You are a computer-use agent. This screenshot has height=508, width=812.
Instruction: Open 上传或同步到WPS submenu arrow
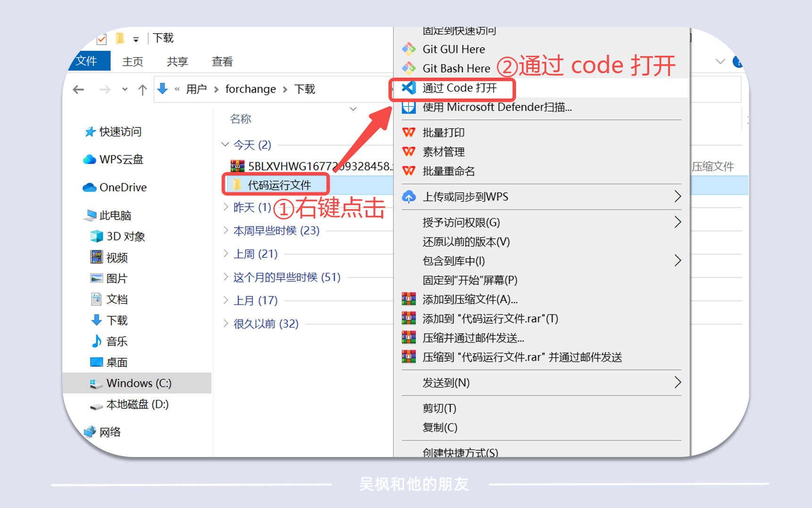tap(678, 196)
